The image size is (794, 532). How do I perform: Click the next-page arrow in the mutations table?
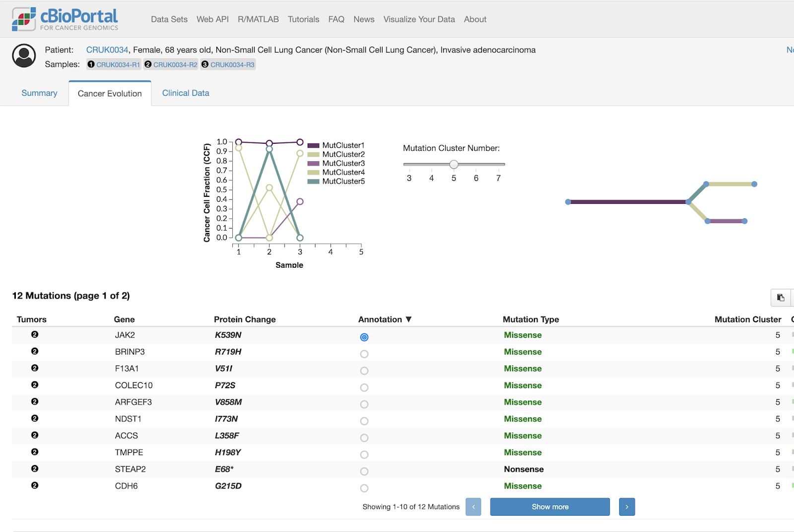tap(627, 507)
